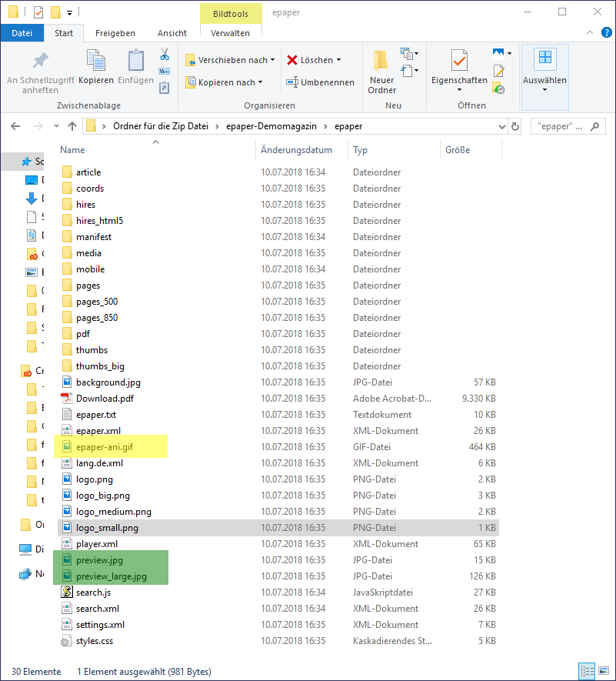Switch to the Verwalten tab
Viewport: 616px width, 681px height.
click(230, 33)
